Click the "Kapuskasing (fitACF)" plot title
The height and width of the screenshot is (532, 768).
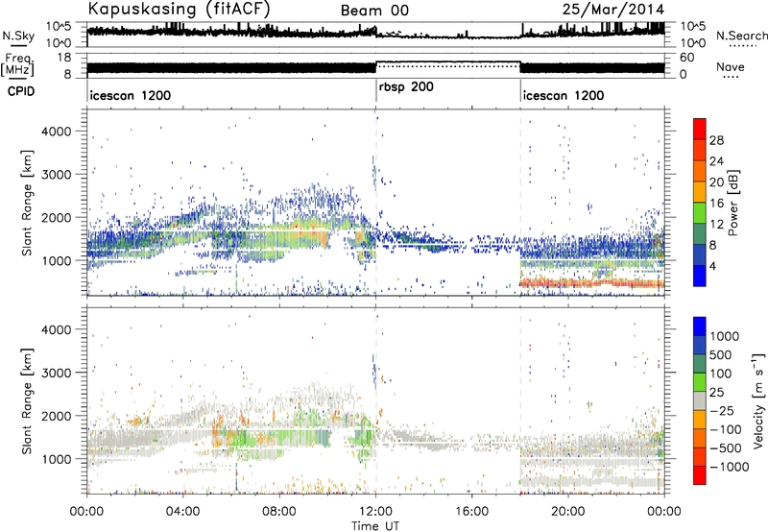click(x=179, y=9)
